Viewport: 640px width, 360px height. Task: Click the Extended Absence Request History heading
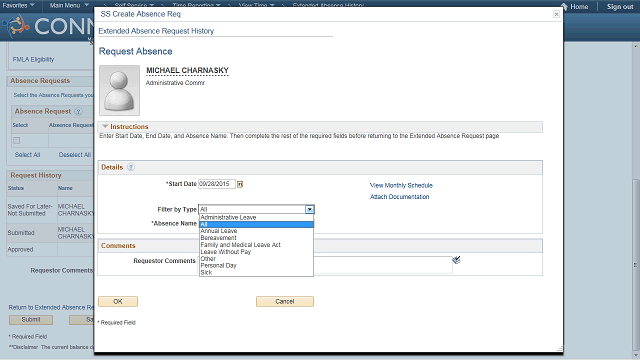[x=156, y=31]
